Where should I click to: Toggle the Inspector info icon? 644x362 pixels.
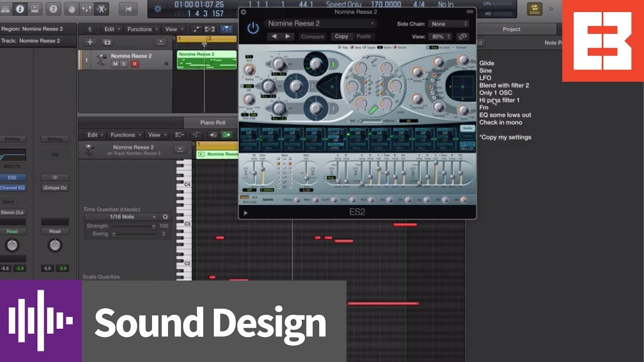(20, 9)
